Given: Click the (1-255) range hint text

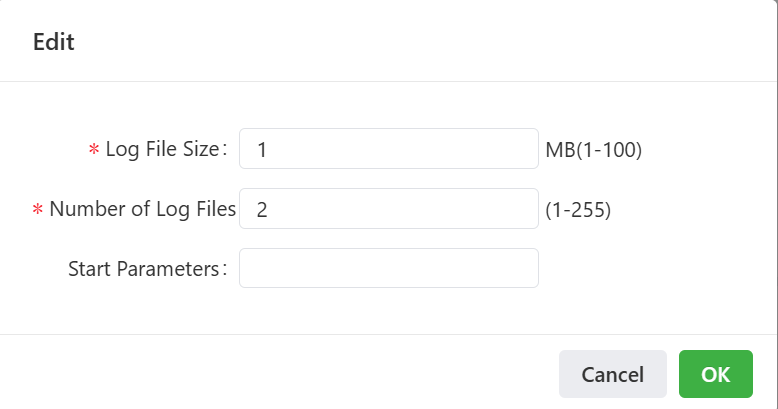Looking at the screenshot, I should tap(578, 210).
